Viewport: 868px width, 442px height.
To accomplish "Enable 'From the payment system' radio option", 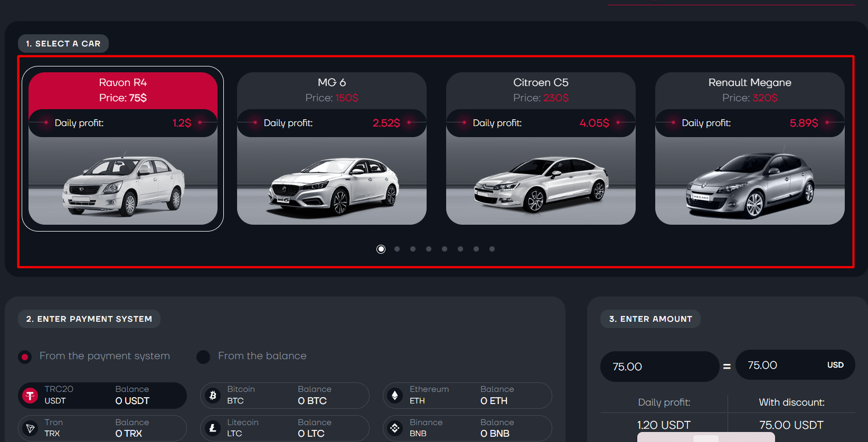I will [25, 357].
